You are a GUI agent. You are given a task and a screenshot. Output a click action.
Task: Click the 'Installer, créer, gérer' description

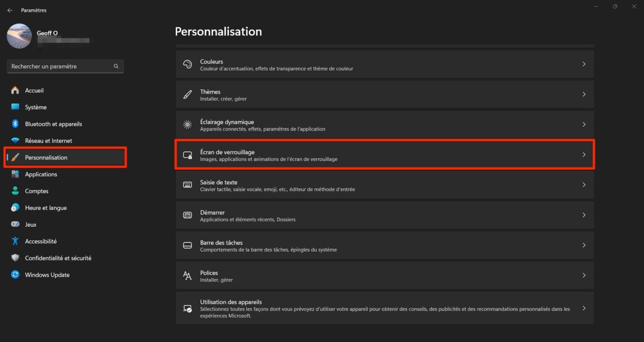coord(224,99)
